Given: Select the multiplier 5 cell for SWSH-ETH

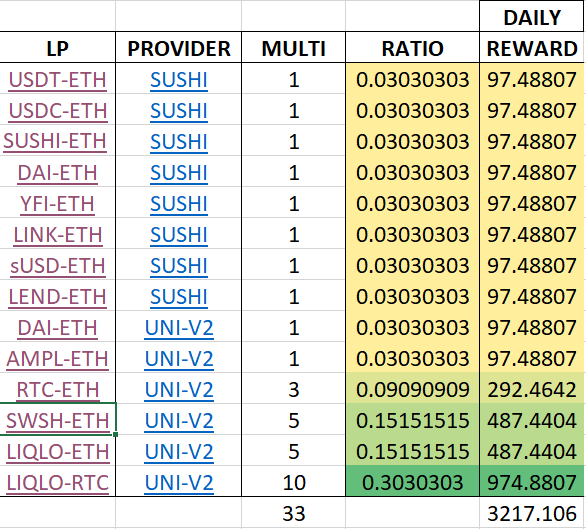Looking at the screenshot, I should tap(294, 419).
